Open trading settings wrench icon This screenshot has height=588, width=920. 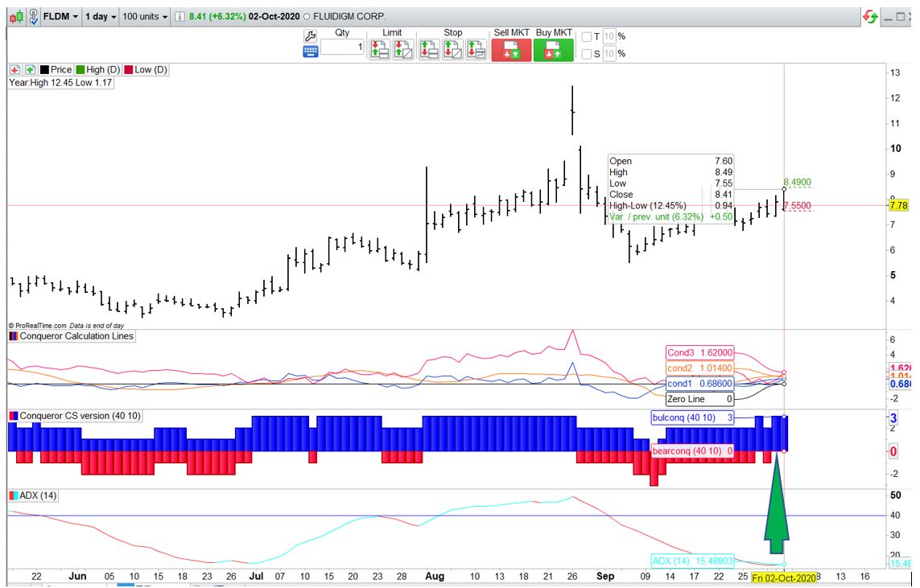point(310,36)
